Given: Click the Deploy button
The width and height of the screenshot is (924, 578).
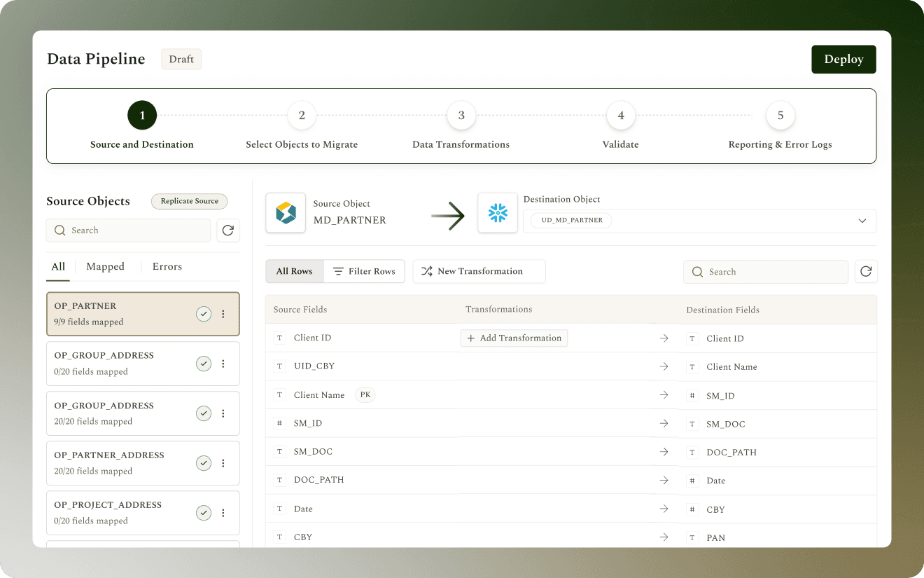Looking at the screenshot, I should click(843, 60).
